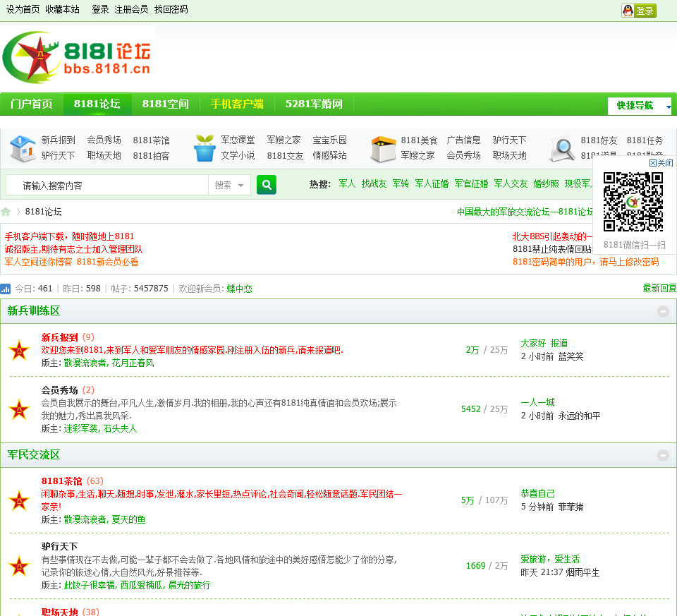Open 8181美食 quick link

pos(419,140)
